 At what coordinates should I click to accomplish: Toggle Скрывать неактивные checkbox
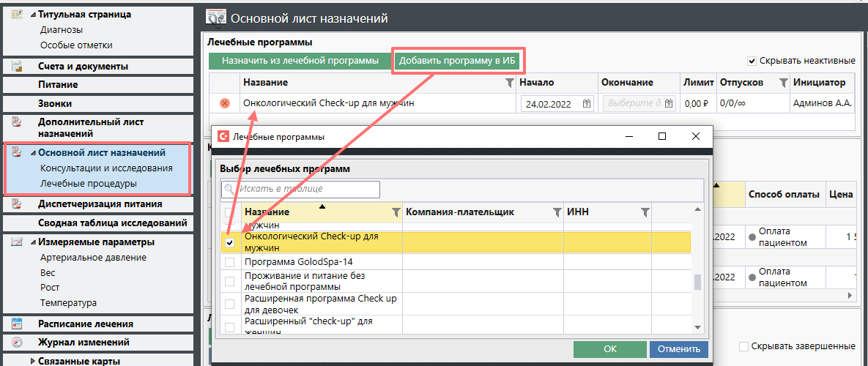[752, 61]
